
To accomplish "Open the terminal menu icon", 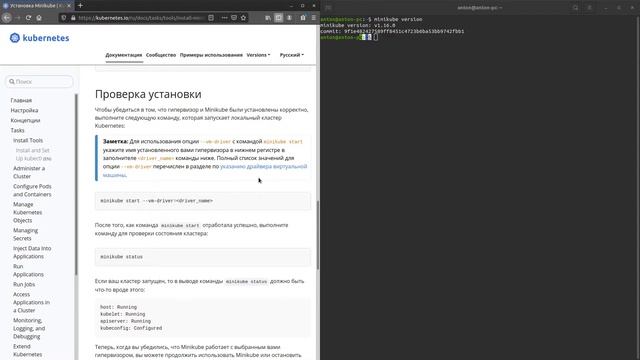I will coord(589,7).
